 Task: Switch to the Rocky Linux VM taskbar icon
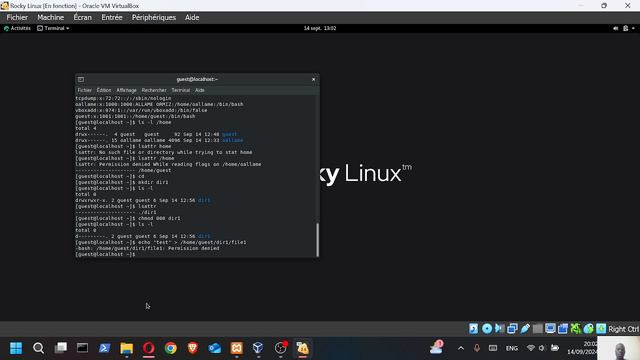click(302, 348)
